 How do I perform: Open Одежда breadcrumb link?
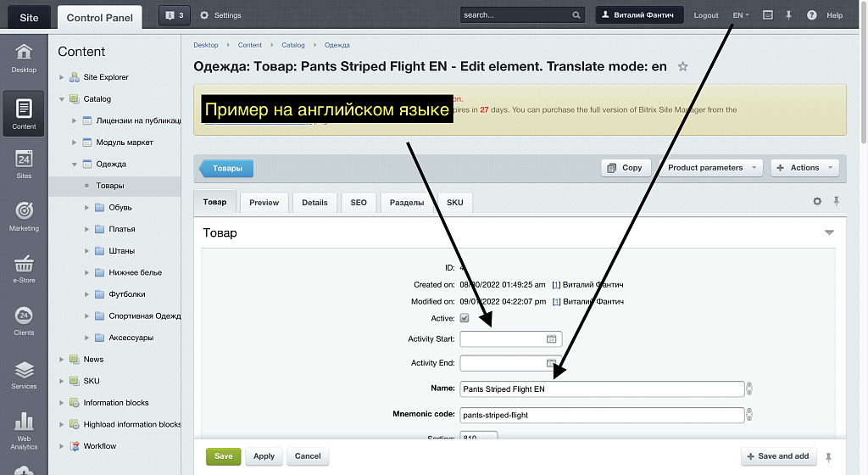(337, 46)
